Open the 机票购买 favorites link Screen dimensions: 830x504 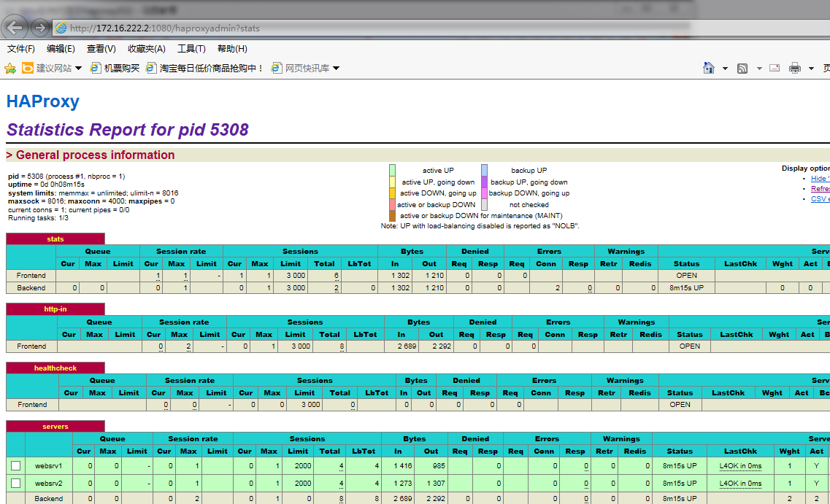[115, 69]
